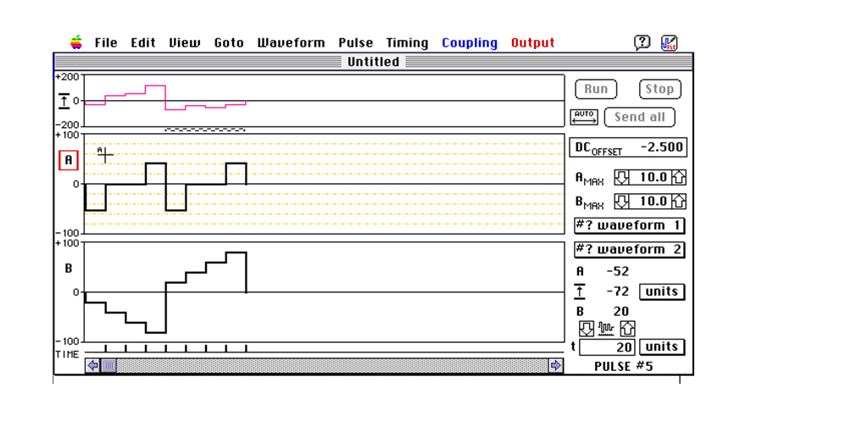Go to previous pulse with down arrow
The width and height of the screenshot is (868, 421).
click(587, 329)
